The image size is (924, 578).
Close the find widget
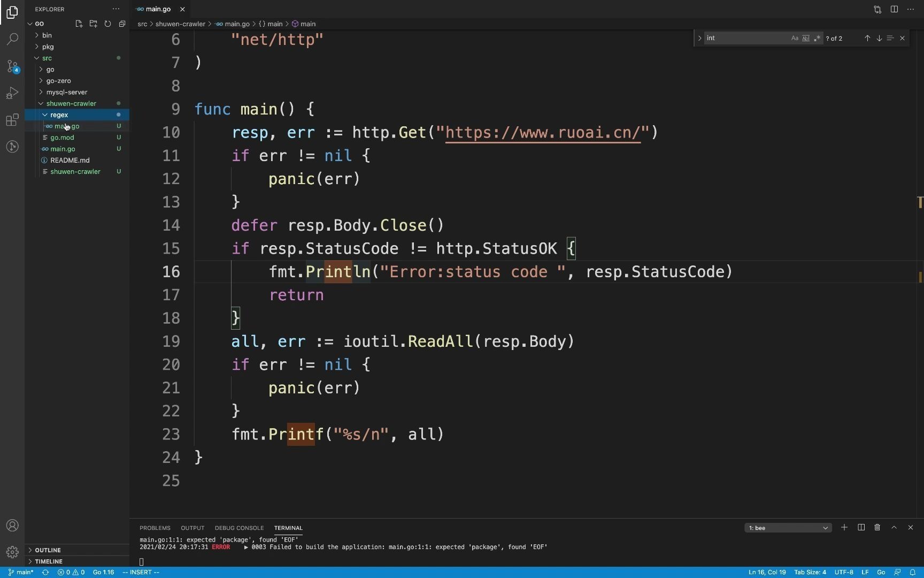903,38
